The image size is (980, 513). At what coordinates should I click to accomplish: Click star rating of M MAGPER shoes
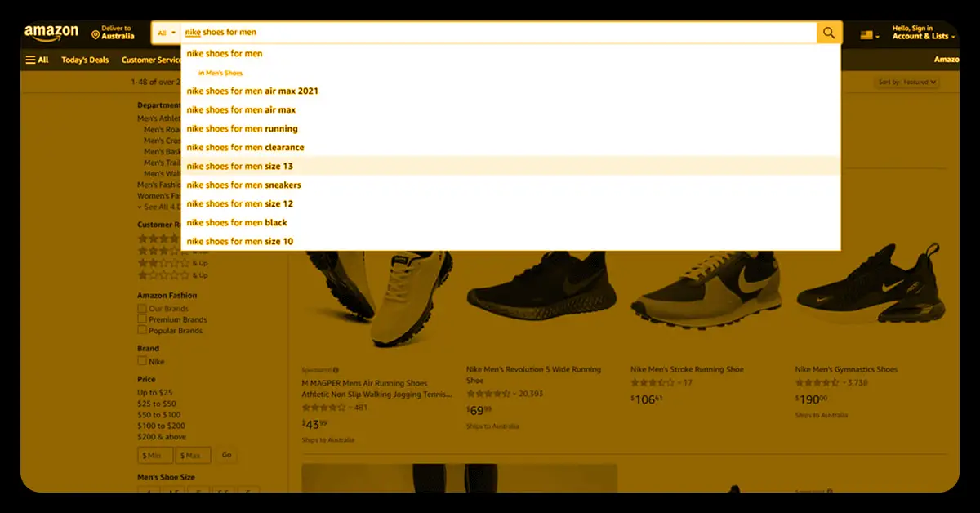324,408
